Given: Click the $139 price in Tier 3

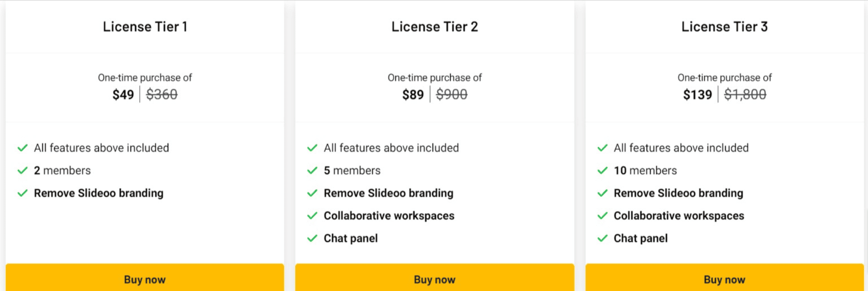Looking at the screenshot, I should tap(697, 94).
